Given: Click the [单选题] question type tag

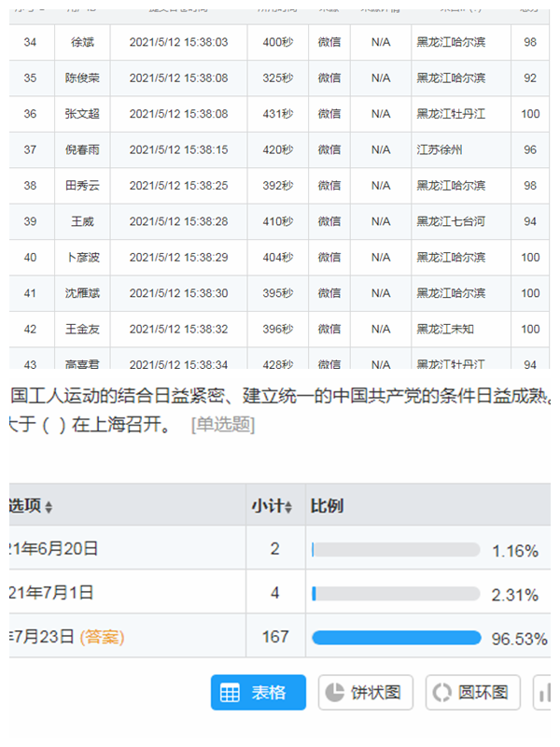Looking at the screenshot, I should pos(222,425).
